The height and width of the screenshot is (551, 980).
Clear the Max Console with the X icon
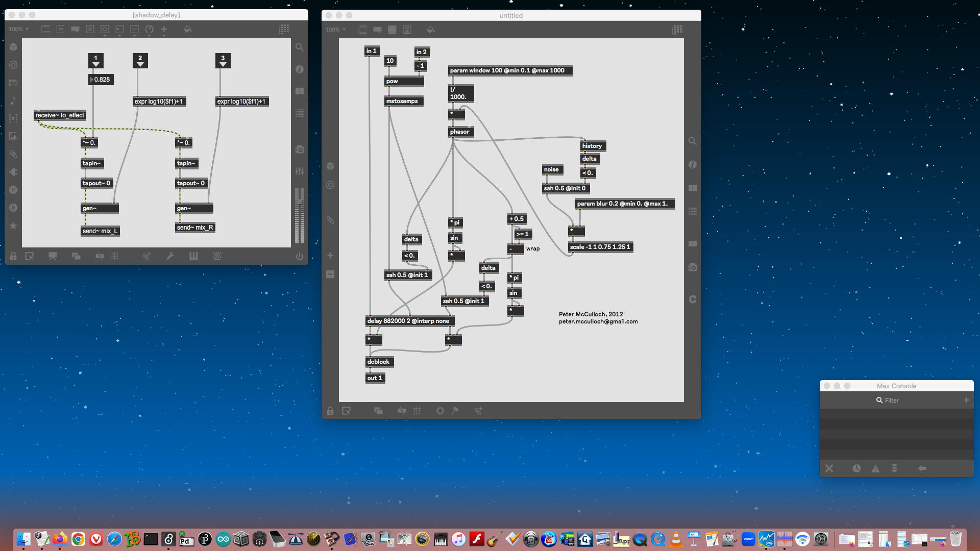pyautogui.click(x=829, y=468)
